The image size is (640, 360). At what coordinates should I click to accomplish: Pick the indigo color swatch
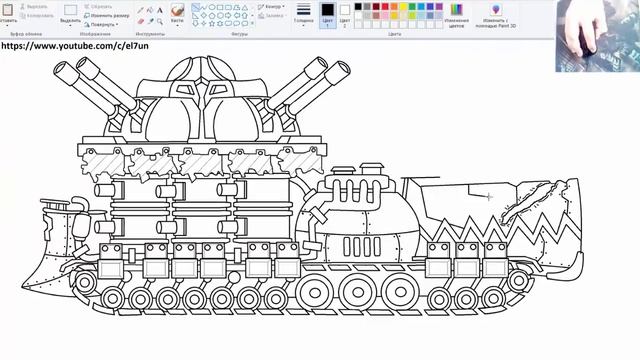pyautogui.click(x=430, y=7)
